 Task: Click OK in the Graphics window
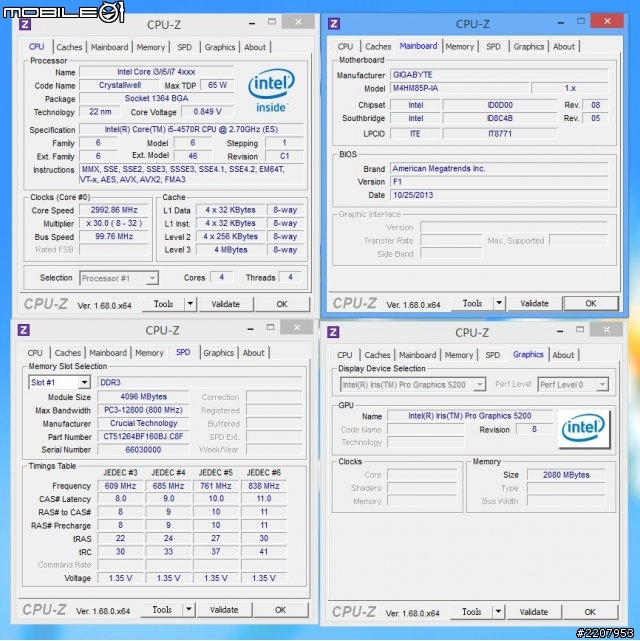pos(590,612)
